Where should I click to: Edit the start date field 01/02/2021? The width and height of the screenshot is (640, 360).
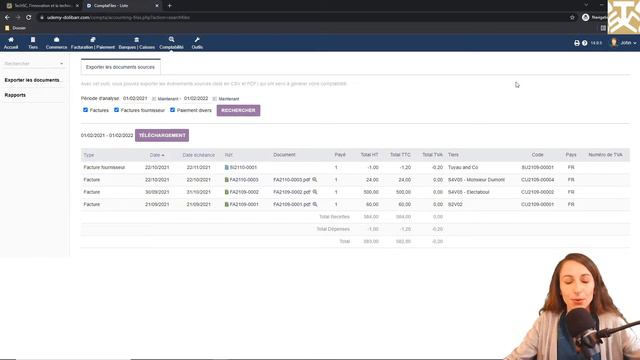[x=135, y=98]
